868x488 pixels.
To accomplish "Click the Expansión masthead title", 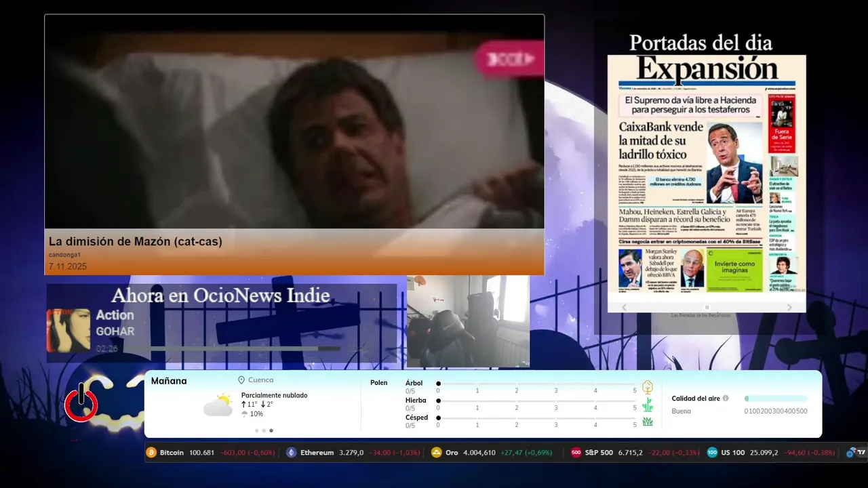I will 707,69.
